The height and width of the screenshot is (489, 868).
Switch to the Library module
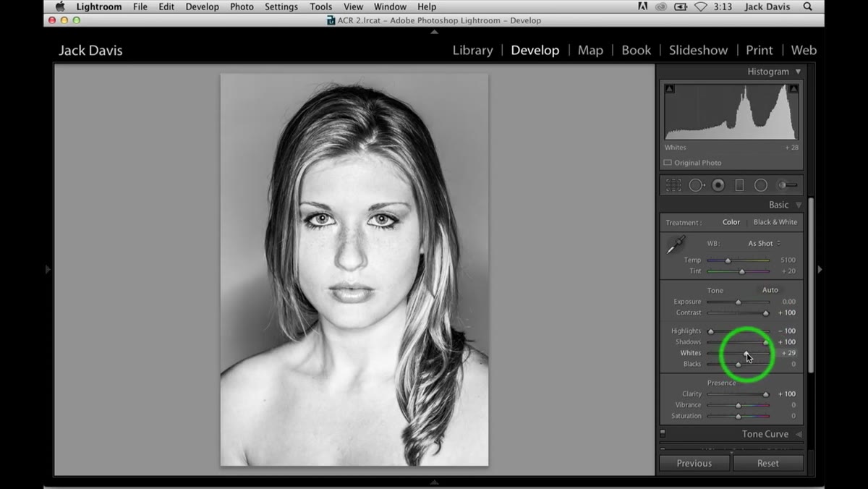pyautogui.click(x=472, y=50)
